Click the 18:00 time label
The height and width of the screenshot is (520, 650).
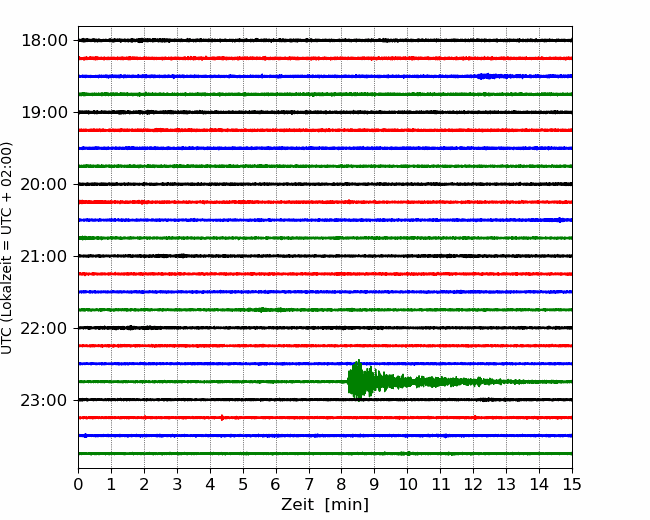(44, 41)
